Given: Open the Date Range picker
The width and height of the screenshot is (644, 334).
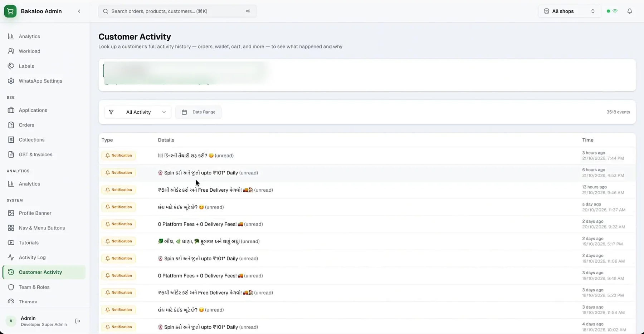Looking at the screenshot, I should click(x=198, y=112).
